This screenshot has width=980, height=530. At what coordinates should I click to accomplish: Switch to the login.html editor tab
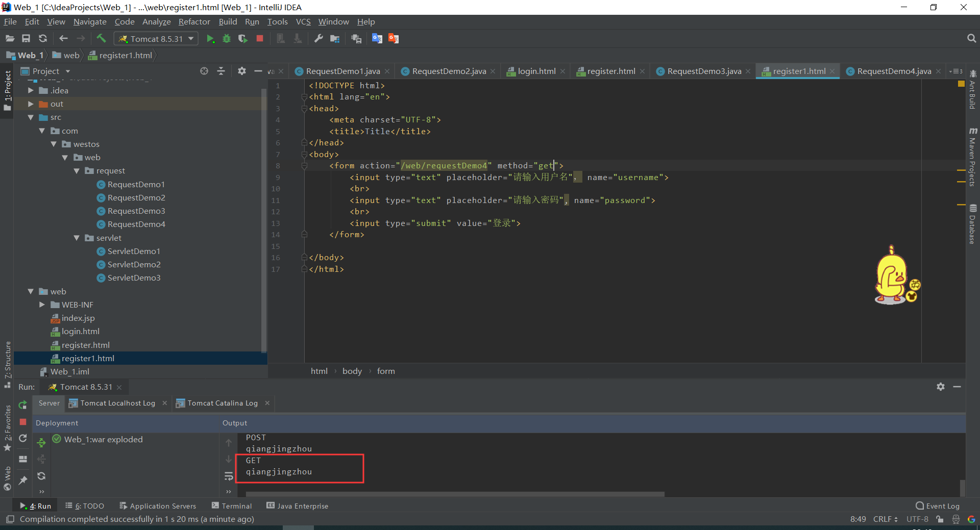pos(536,71)
